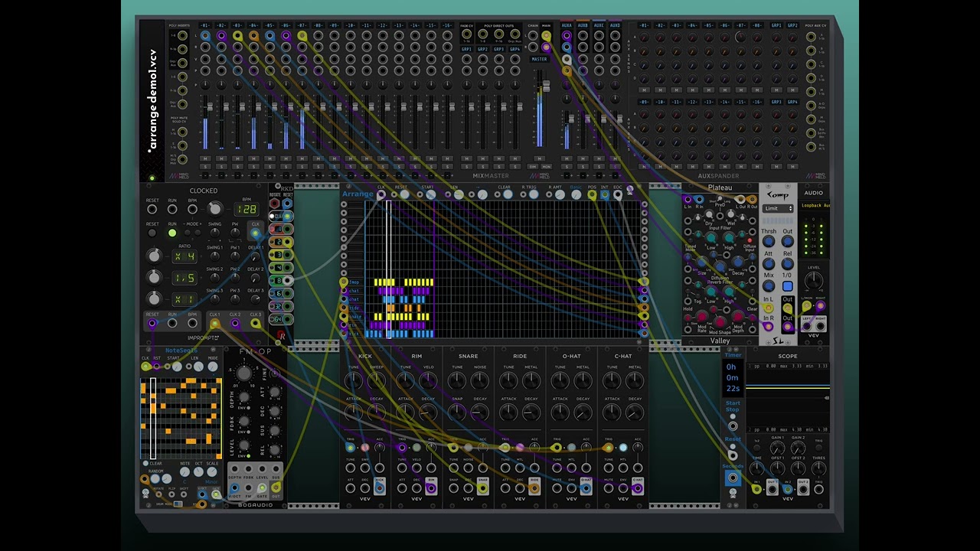This screenshot has width=980, height=551.
Task: Click the KICK manual trigger button
Action: click(x=364, y=448)
